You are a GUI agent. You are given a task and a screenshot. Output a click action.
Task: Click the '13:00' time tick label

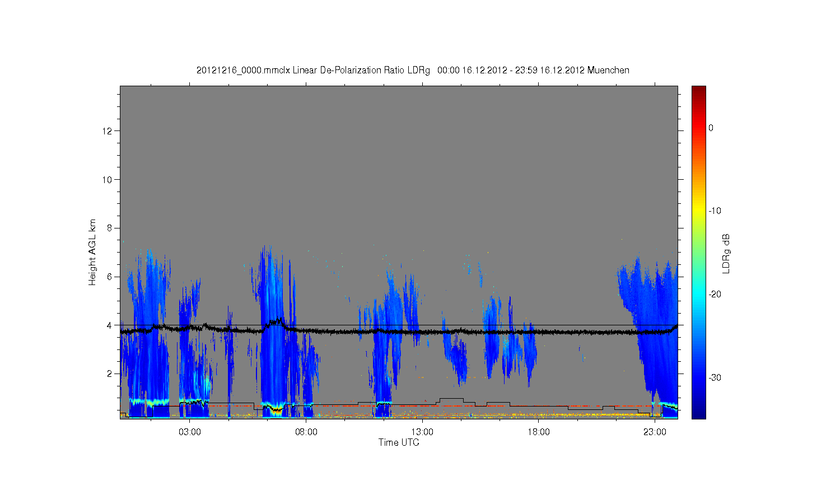click(x=422, y=432)
